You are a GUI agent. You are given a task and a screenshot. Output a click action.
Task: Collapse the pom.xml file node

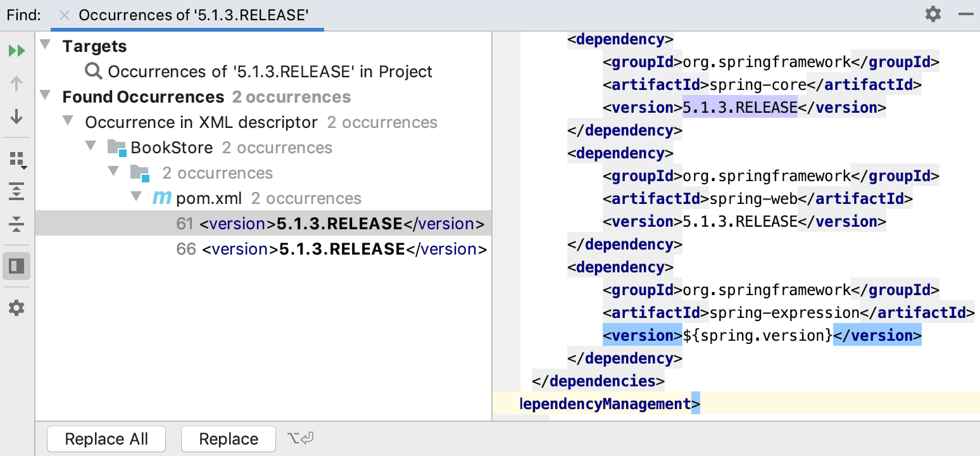[136, 198]
